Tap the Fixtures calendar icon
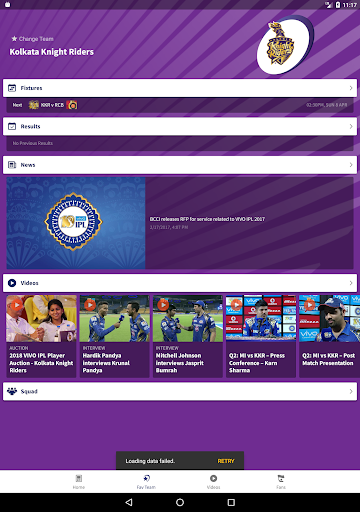 (x=12, y=88)
